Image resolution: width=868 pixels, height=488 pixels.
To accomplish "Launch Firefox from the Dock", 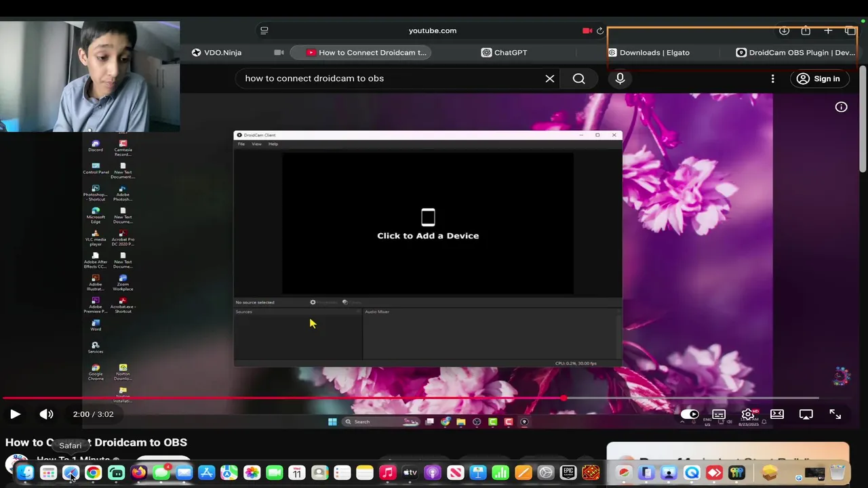I will coord(138,472).
